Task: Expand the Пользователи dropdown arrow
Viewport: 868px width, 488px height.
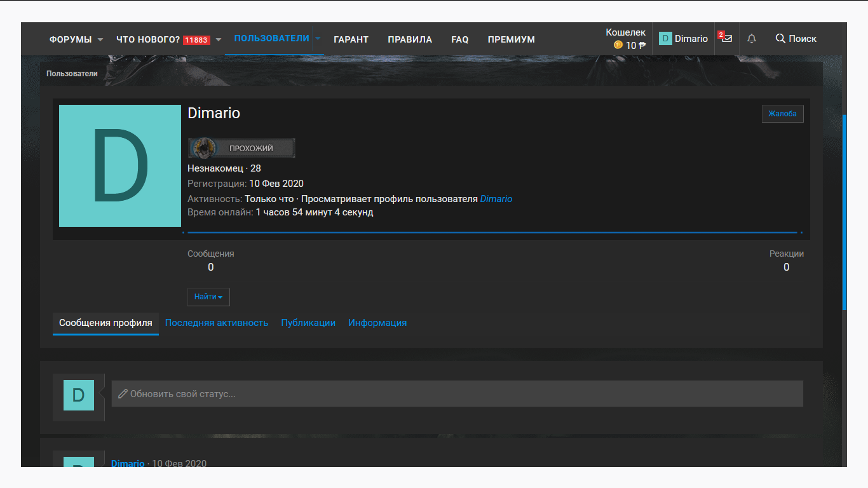Action: click(318, 39)
